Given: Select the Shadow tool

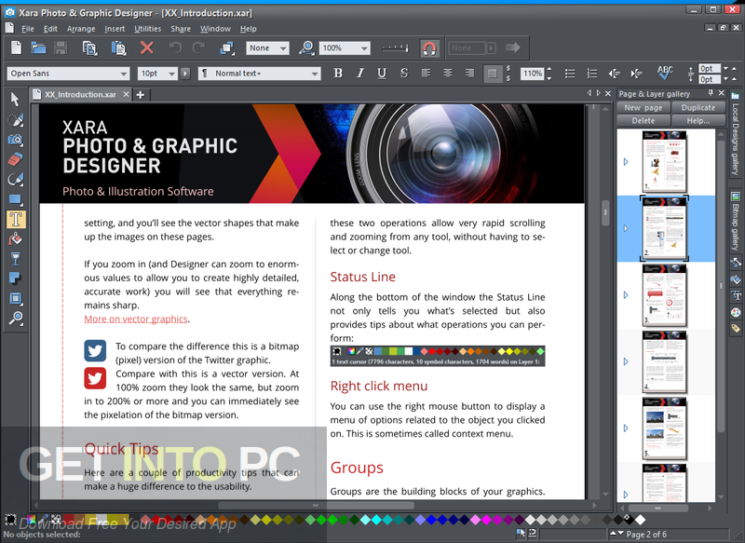Looking at the screenshot, I should tap(15, 278).
